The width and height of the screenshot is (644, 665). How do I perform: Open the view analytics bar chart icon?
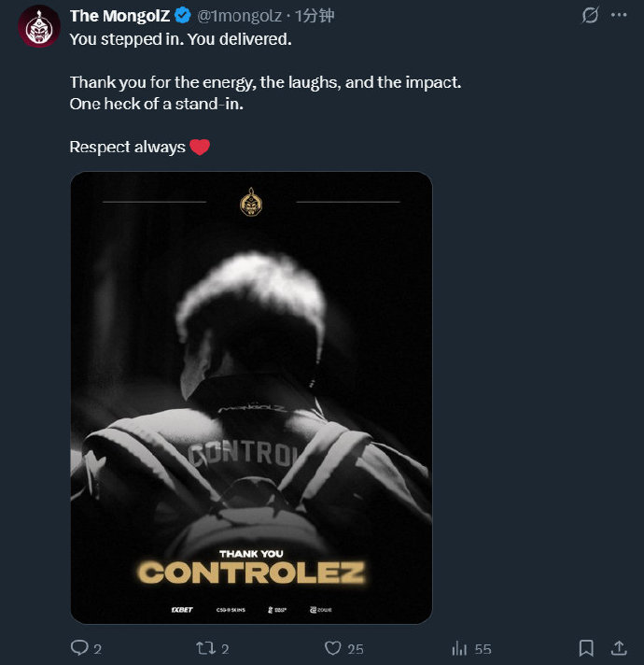(x=459, y=648)
